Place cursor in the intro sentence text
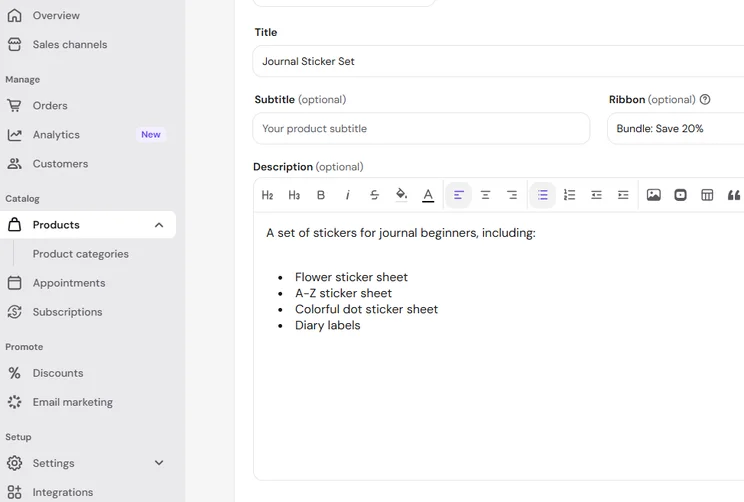Viewport: 744px width, 502px height. [401, 233]
